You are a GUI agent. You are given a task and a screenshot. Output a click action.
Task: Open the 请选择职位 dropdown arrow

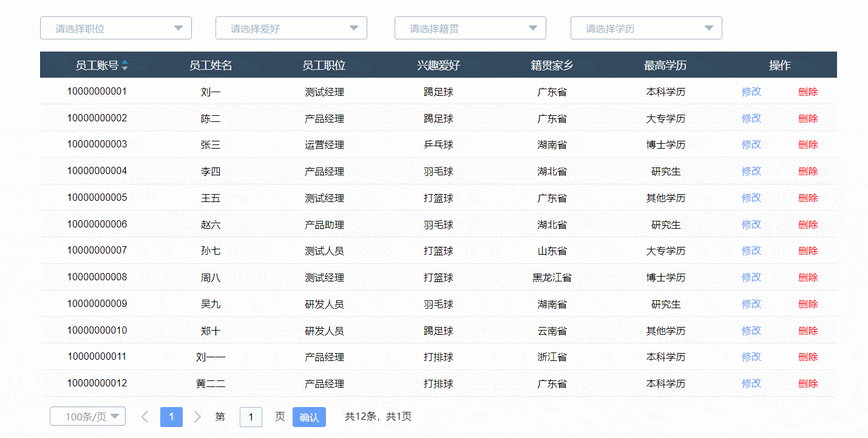click(178, 27)
